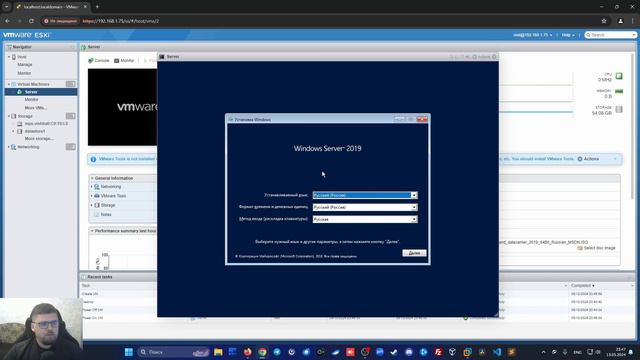Open the Console toolbar button
Viewport: 640px width, 360px height.
(x=99, y=60)
